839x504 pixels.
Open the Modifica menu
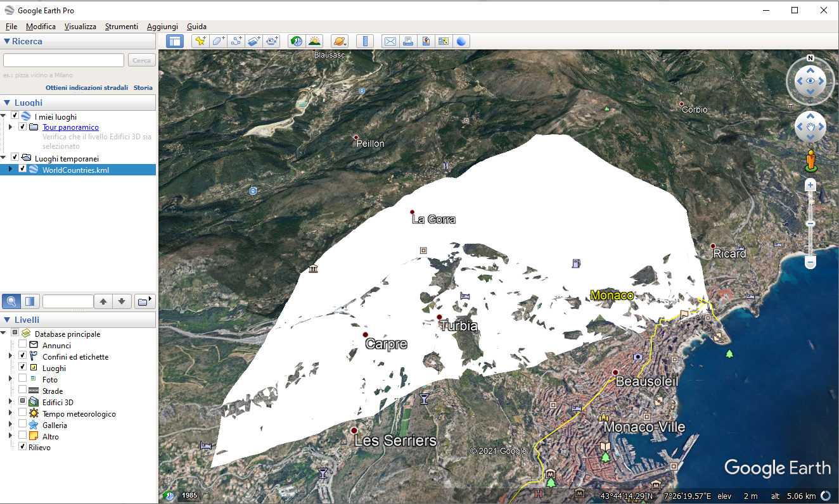pyautogui.click(x=41, y=27)
